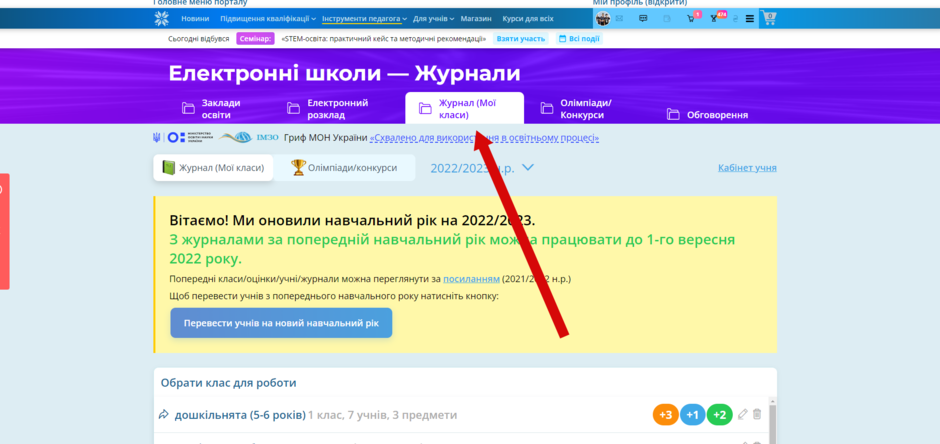
Task: Click the document icon in top bar
Action: point(667,19)
